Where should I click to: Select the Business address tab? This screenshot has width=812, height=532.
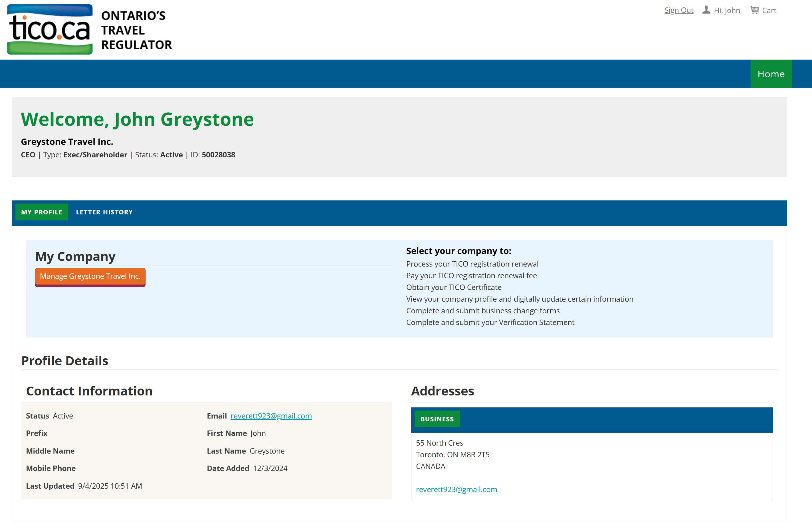pyautogui.click(x=437, y=419)
